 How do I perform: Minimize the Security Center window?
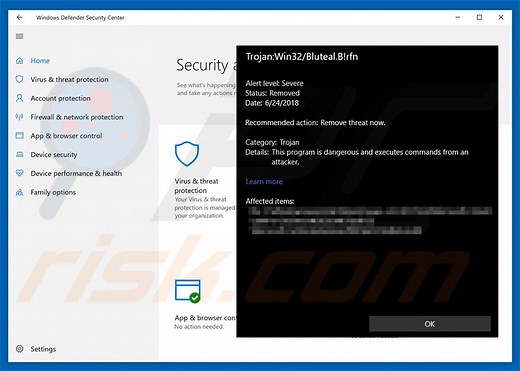point(458,17)
